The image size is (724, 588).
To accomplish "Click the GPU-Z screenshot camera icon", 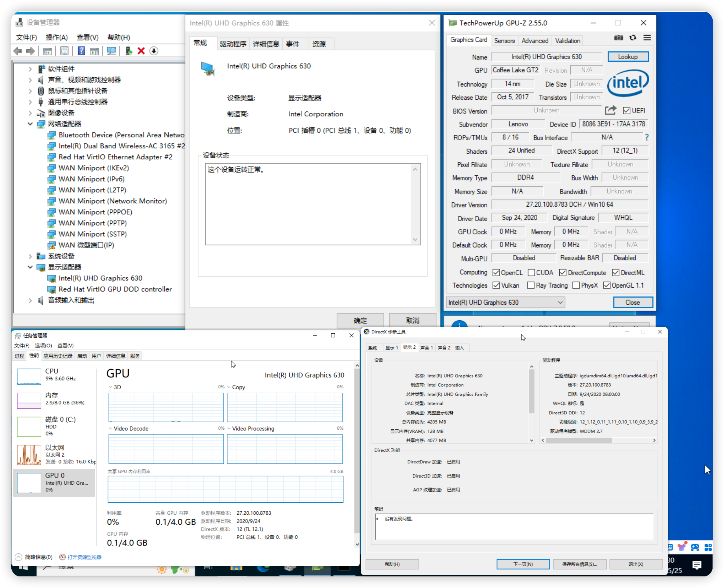I will [x=619, y=38].
